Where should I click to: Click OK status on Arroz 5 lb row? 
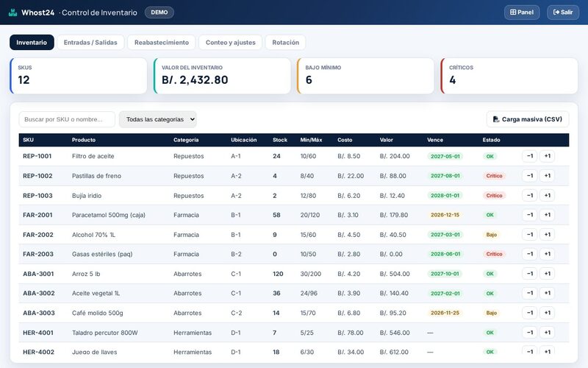[490, 274]
